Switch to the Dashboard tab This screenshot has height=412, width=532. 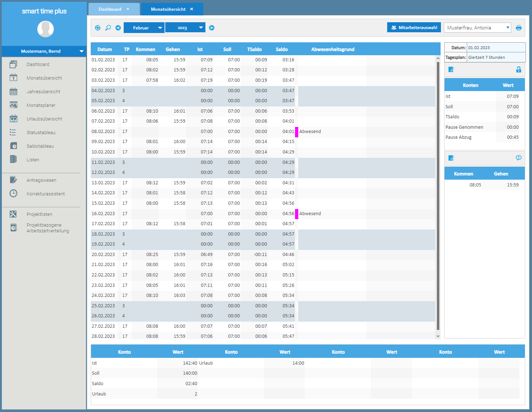pos(110,9)
